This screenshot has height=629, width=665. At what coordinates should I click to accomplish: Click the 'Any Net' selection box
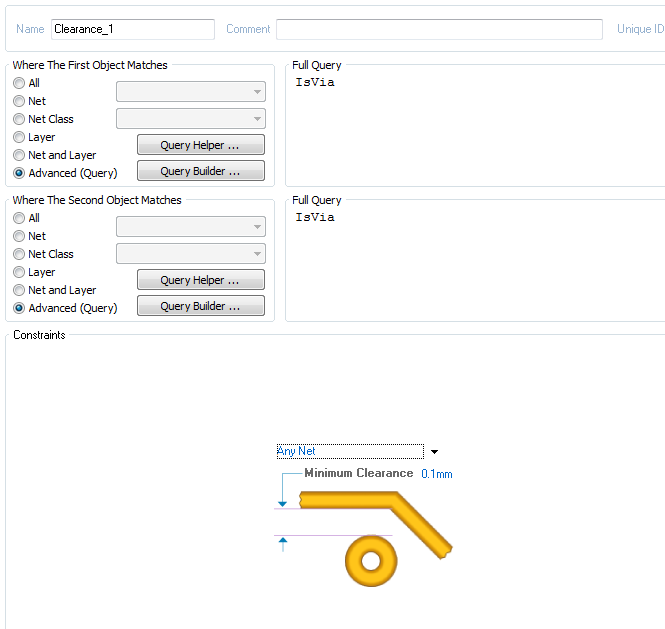coord(350,451)
